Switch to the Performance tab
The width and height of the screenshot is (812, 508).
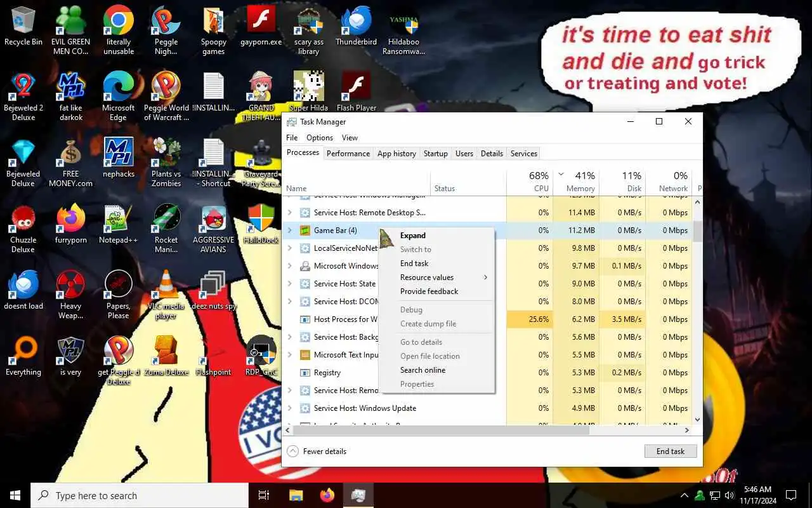click(x=348, y=154)
